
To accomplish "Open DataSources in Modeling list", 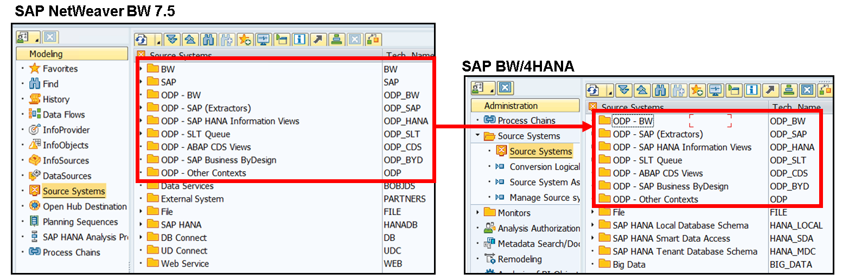I will (60, 175).
